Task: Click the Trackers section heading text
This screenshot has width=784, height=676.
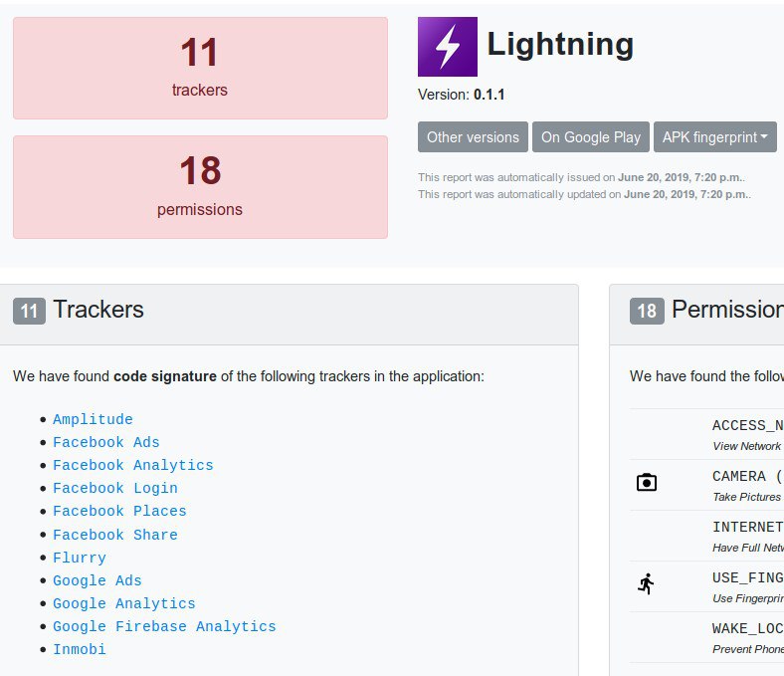Action: (x=98, y=310)
